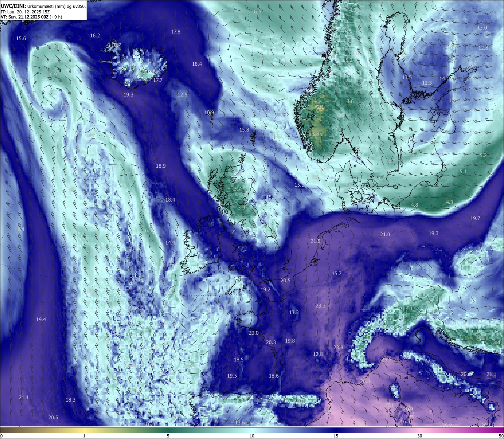Click the 15.6 value on the map

(21, 39)
